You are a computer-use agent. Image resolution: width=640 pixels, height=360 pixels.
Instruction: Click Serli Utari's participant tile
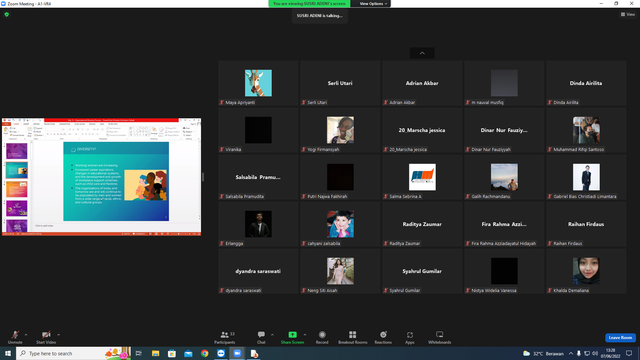pos(340,83)
